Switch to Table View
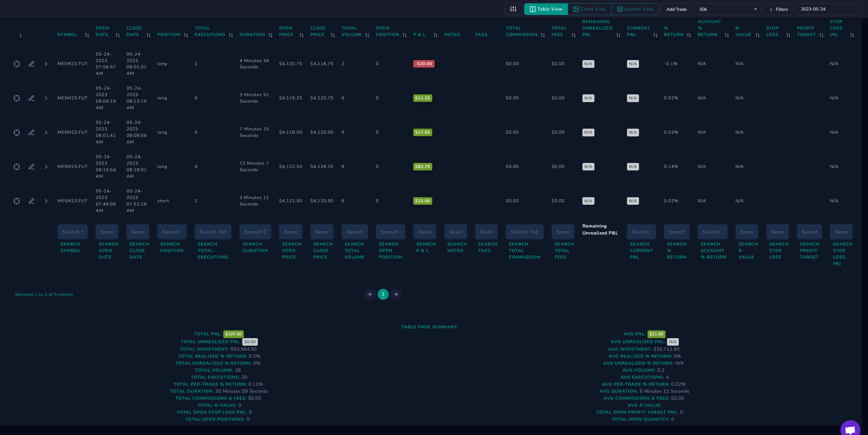Screen dimensions: 868x435 click(x=546, y=9)
